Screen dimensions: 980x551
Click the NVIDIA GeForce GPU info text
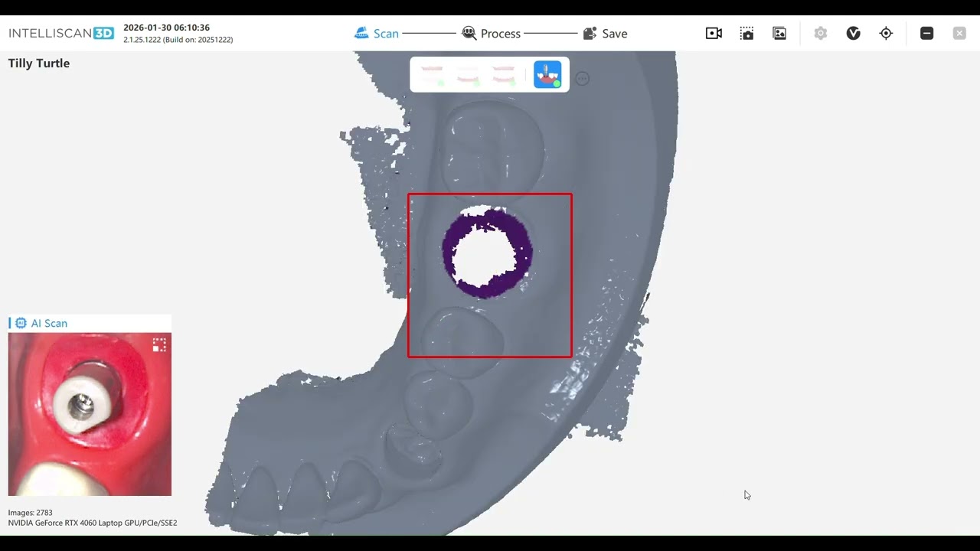93,523
